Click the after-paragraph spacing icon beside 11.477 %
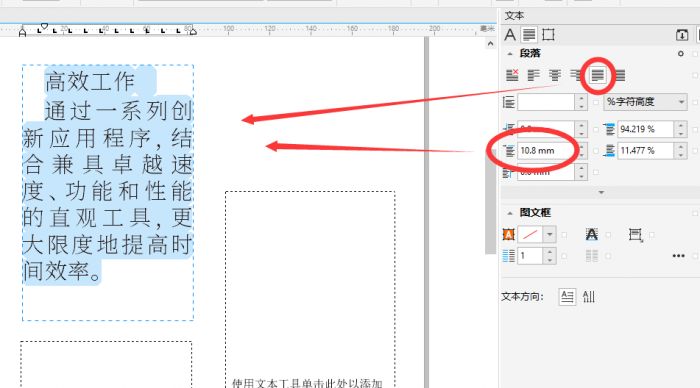 [609, 150]
